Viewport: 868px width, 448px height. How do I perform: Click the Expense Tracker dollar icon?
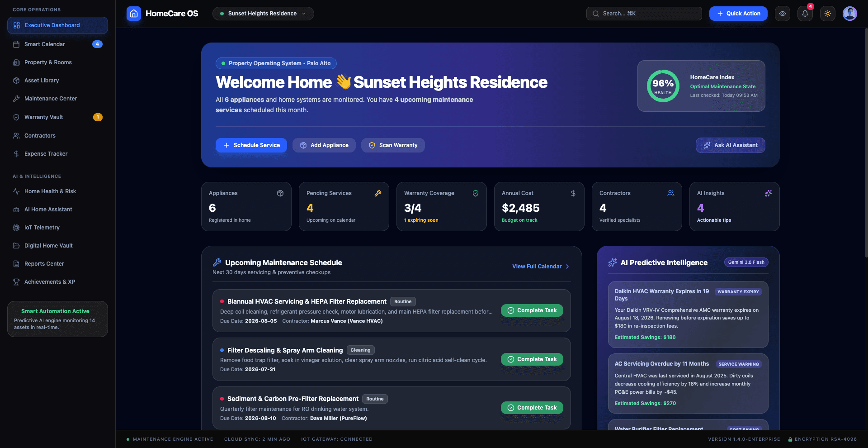click(x=16, y=154)
